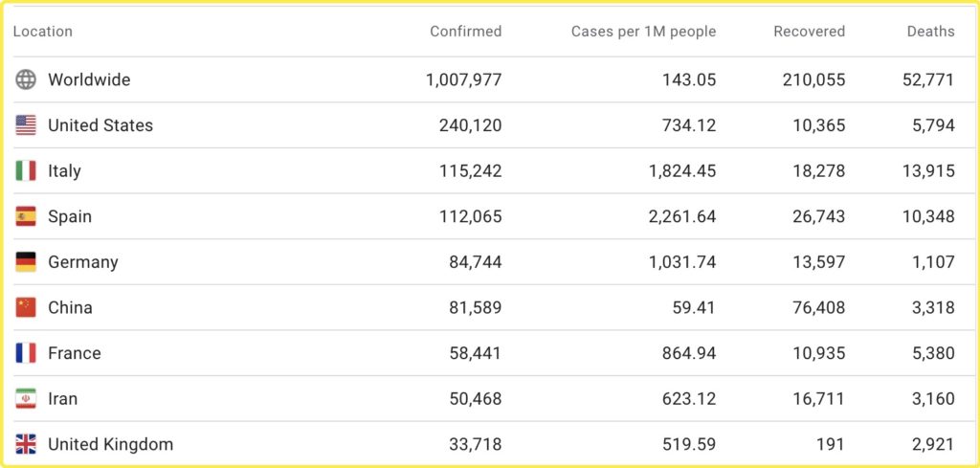Image resolution: width=980 pixels, height=468 pixels.
Task: Click the Worldwide globe icon
Action: 26,79
